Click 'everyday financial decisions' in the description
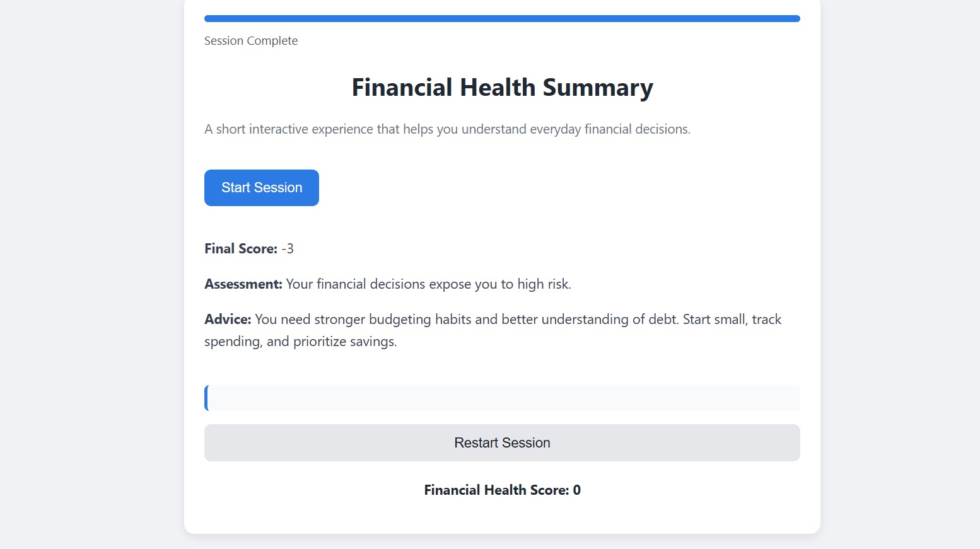The height and width of the screenshot is (549, 980). tap(609, 129)
